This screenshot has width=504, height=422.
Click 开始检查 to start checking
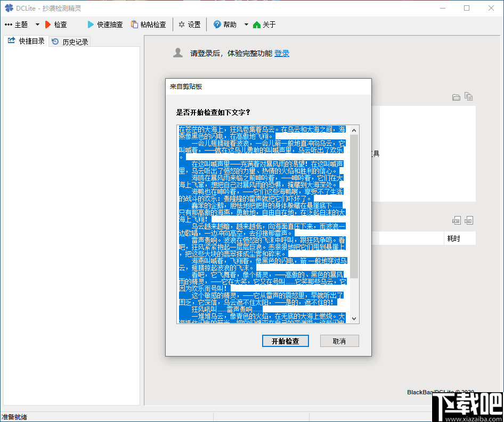tap(286, 341)
